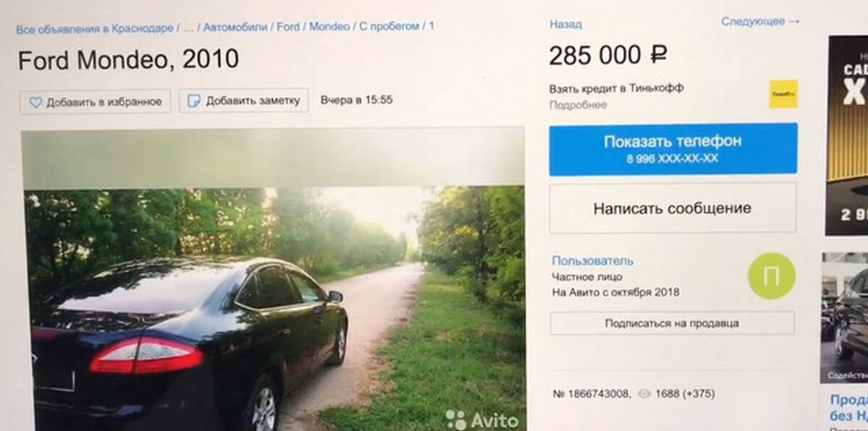Click the heart icon to add to favorites

[x=35, y=102]
